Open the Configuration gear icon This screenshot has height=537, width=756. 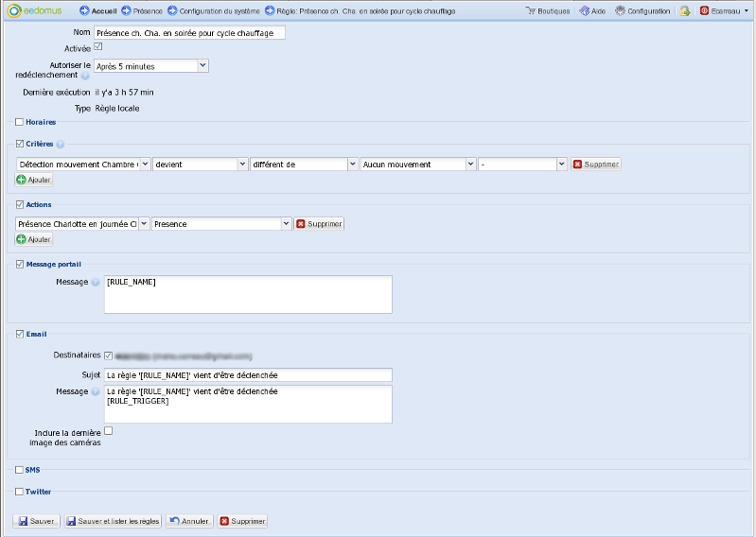tap(620, 11)
